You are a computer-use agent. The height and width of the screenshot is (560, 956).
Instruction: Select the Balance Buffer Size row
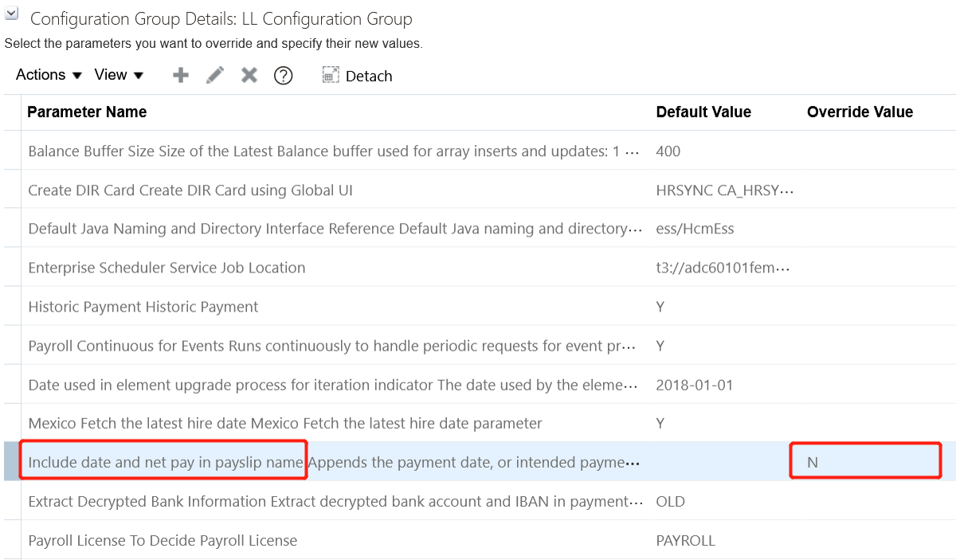coord(333,151)
